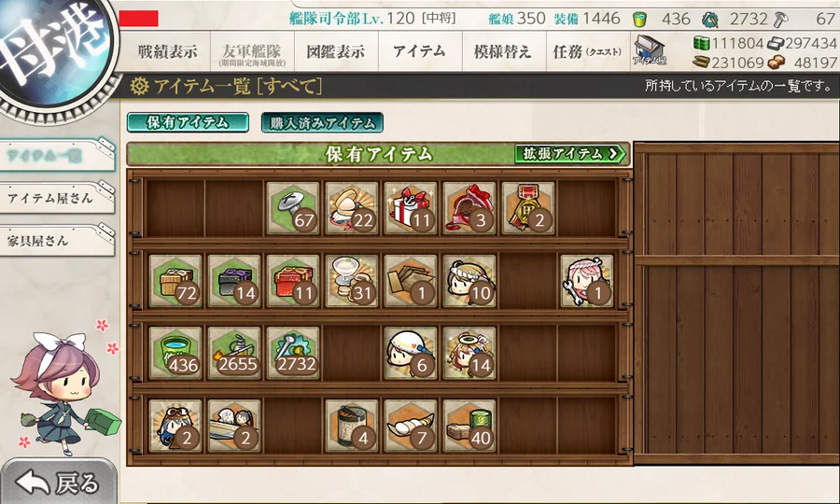The height and width of the screenshot is (504, 840).
Task: Choose the instant repair bucket item 436
Action: click(x=175, y=353)
